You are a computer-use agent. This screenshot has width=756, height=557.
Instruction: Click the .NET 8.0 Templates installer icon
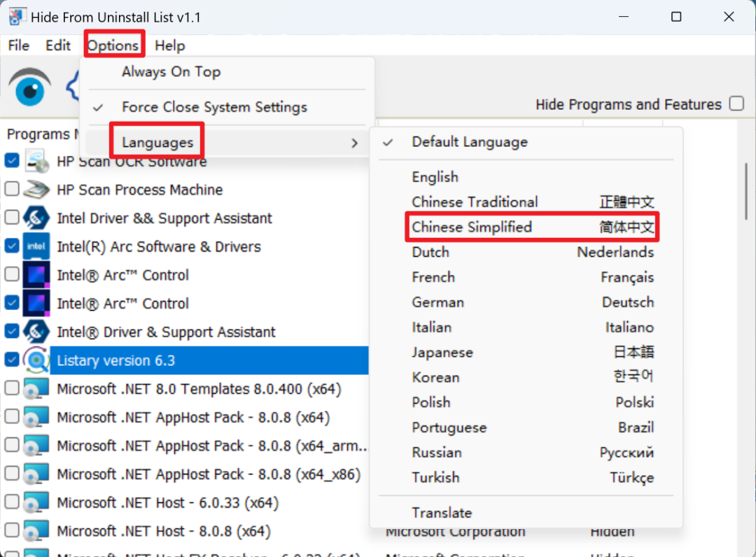(x=36, y=389)
